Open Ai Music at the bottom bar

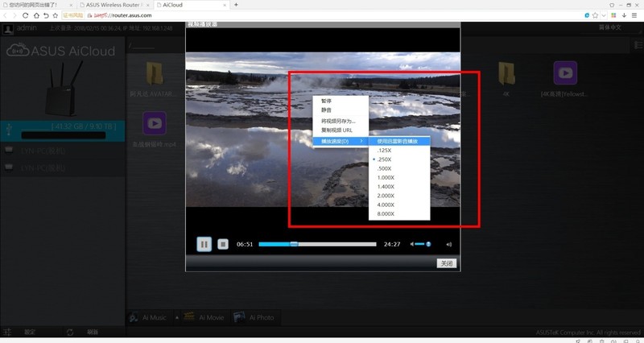[x=148, y=317]
